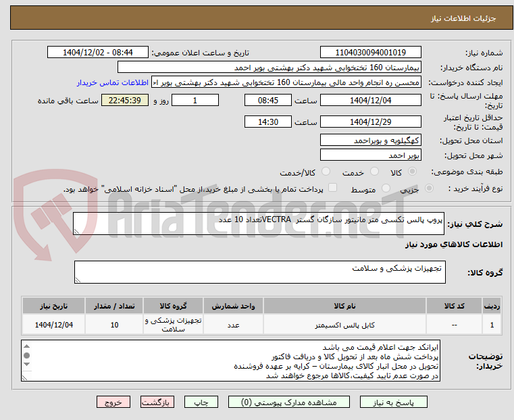Click the جزئیات اطلاعات نیاز page header

click(x=463, y=19)
